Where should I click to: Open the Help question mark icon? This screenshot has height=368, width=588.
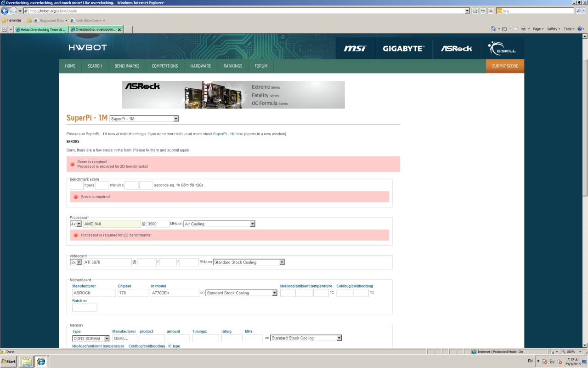[x=580, y=29]
